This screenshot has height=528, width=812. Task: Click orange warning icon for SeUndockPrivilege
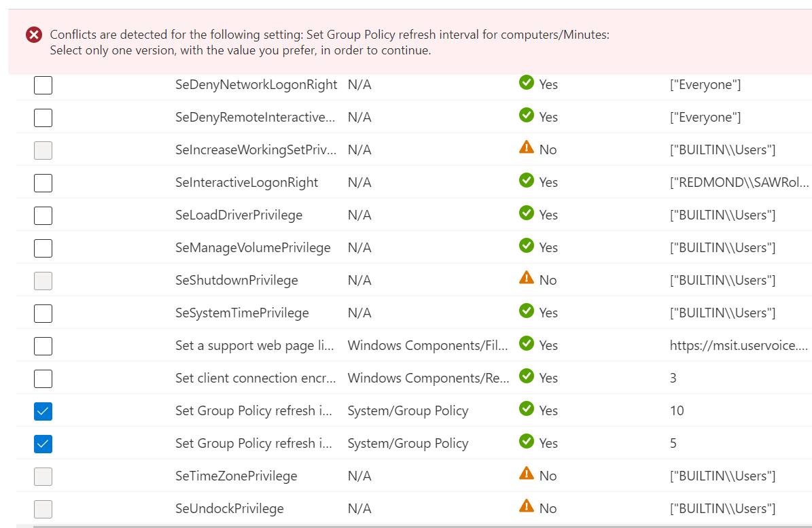(526, 506)
